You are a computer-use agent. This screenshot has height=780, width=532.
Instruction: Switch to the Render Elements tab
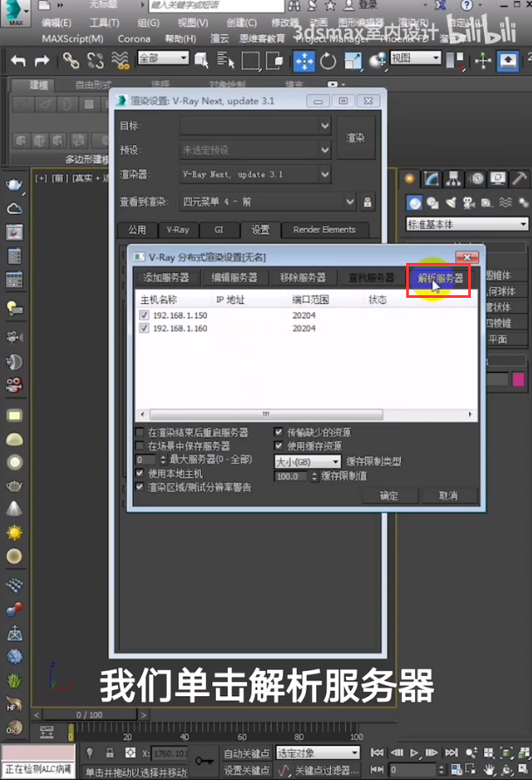pyautogui.click(x=324, y=230)
